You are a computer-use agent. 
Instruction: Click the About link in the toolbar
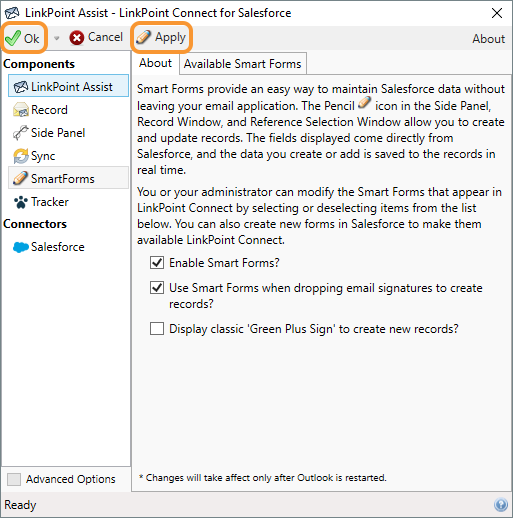click(488, 39)
